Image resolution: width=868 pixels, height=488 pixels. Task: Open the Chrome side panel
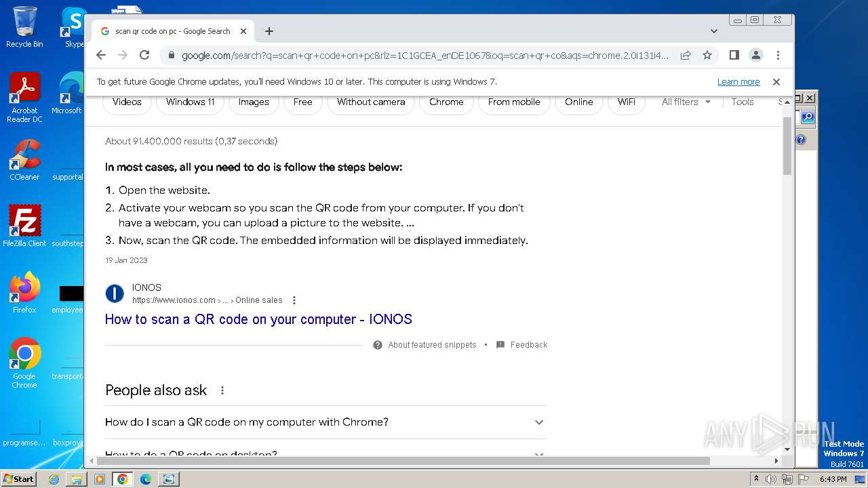coord(734,55)
